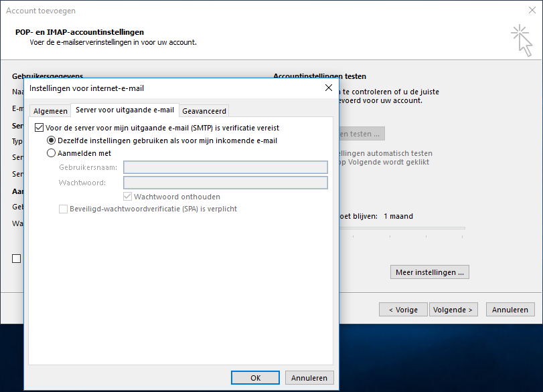Screen dimensions: 543x392
Task: Click the cursor sparkle icon in header
Action: pyautogui.click(x=521, y=39)
